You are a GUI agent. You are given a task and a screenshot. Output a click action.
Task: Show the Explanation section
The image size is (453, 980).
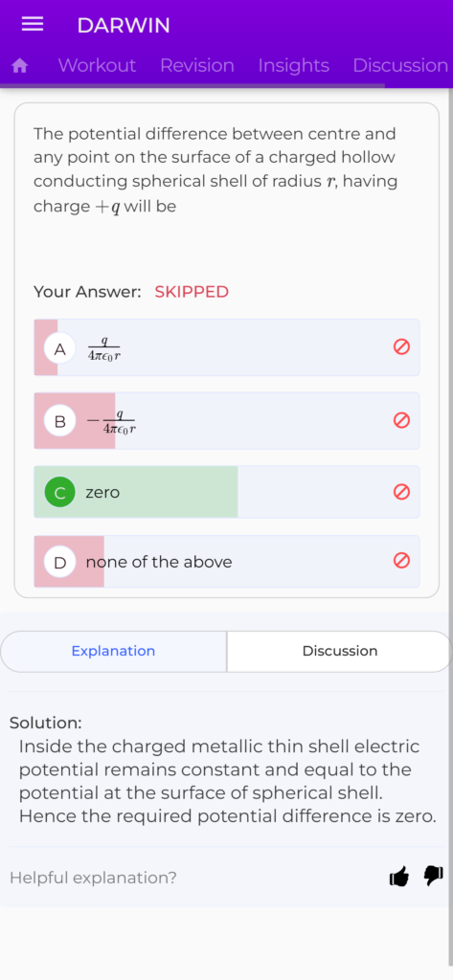point(113,651)
